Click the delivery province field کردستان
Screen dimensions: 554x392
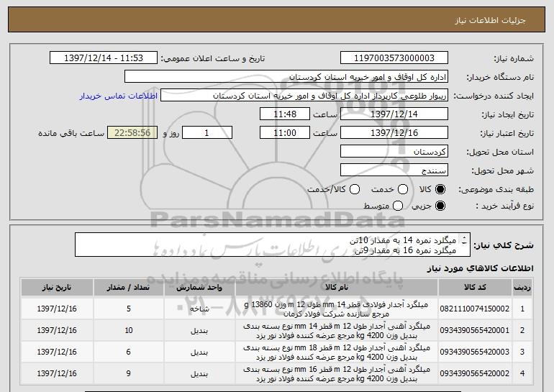[x=394, y=152]
